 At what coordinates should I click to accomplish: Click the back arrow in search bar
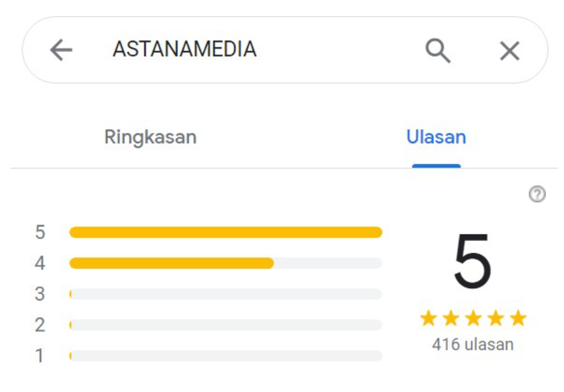(61, 50)
